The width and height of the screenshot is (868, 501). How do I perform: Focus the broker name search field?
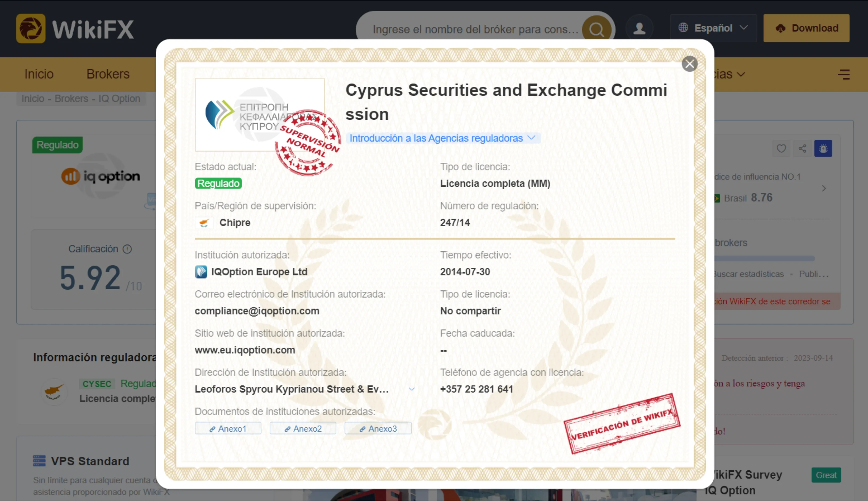476,29
